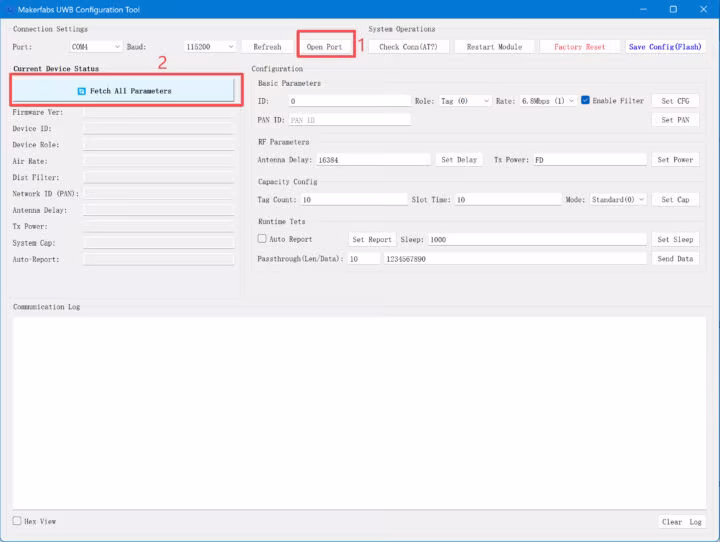Screen dimensions: 720x542
Task: Toggle the Auto Report checkbox
Action: click(262, 239)
